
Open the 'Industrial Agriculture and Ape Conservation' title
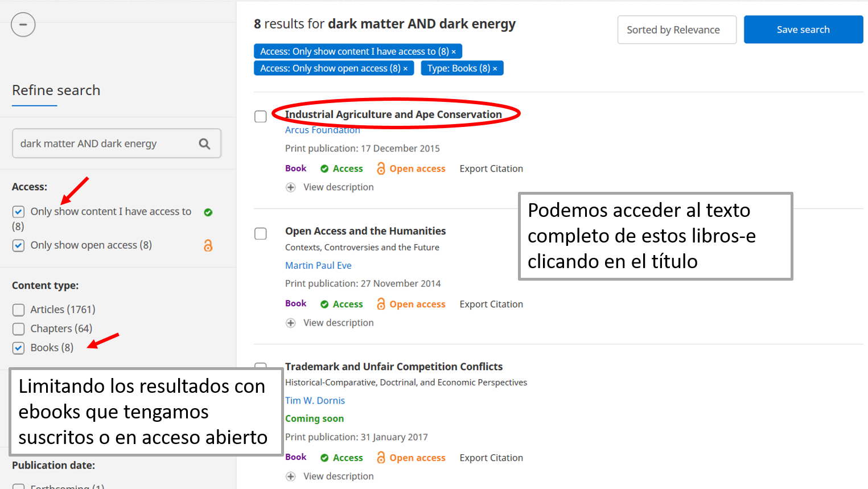[393, 114]
